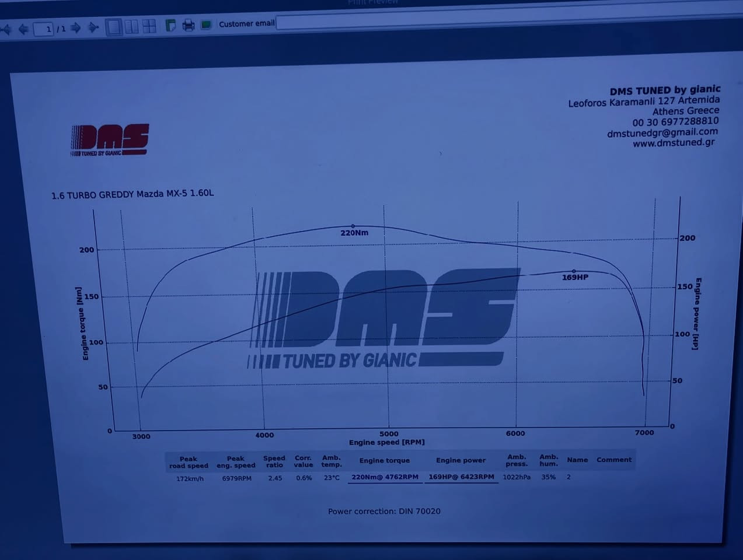Screen dimensions: 743x560
Task: Click the 7000 RPM axis tick label
Action: click(x=644, y=433)
